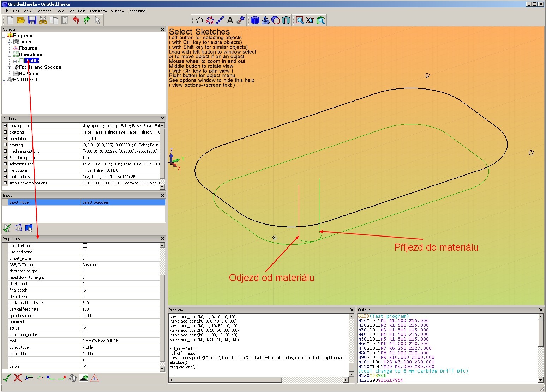The width and height of the screenshot is (546, 392).
Task: Uncheck the 'active' property checkbox
Action: pos(85,328)
